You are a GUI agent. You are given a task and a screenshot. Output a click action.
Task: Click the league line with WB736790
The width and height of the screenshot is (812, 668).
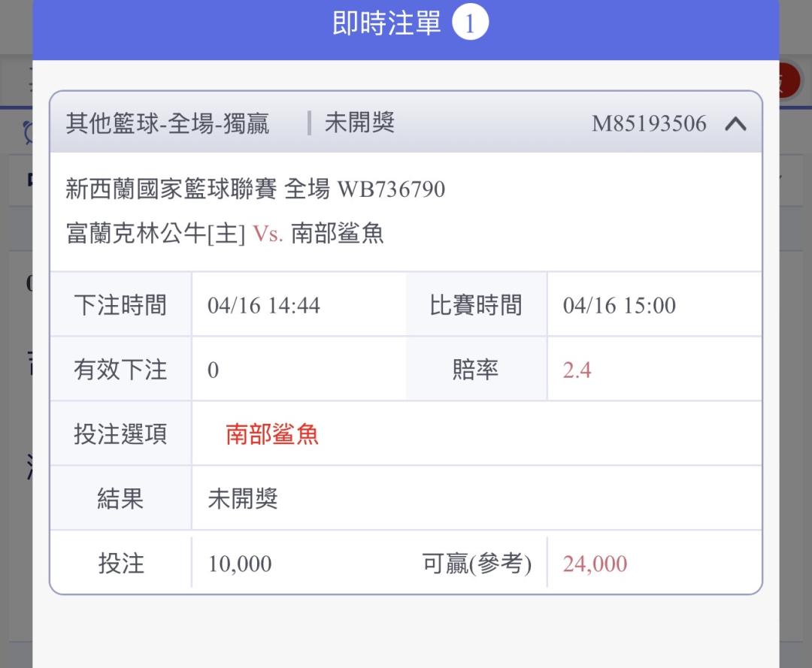[x=255, y=189]
